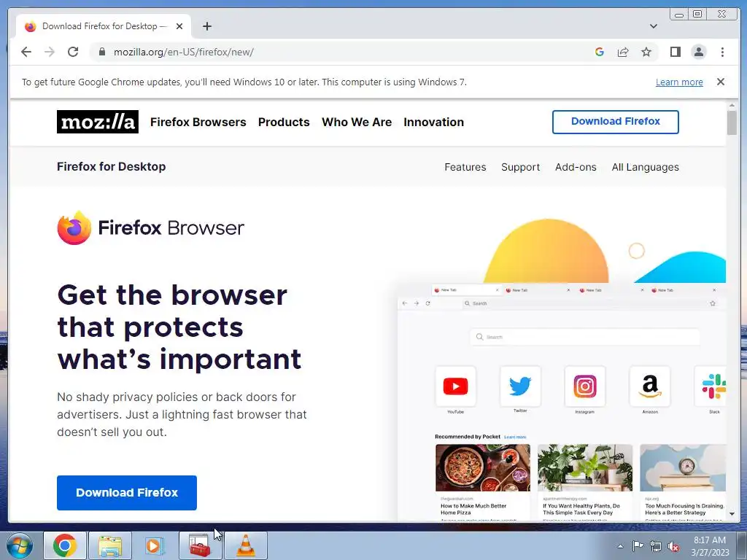Click the network tray icon
The width and height of the screenshot is (747, 560).
click(656, 546)
